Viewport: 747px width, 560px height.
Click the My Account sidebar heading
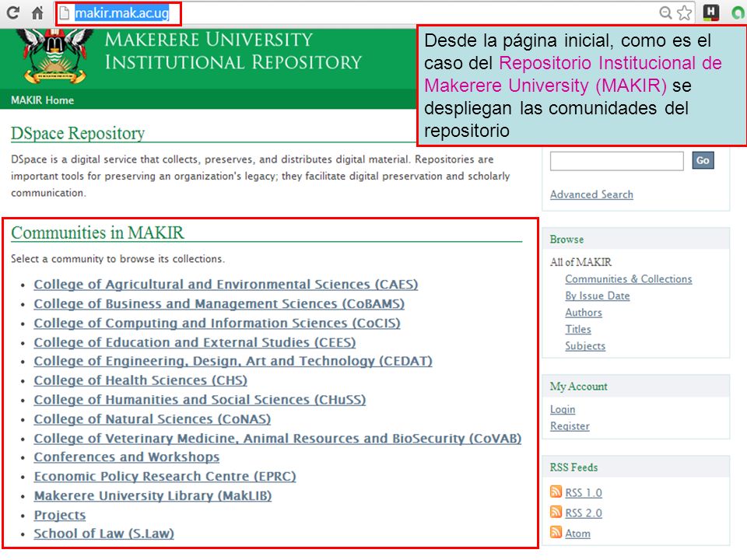[x=579, y=387]
